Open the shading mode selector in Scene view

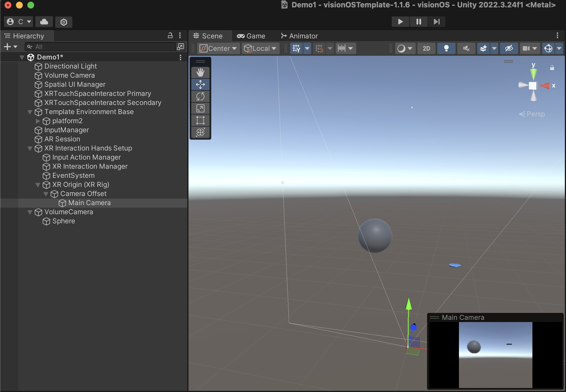click(405, 48)
